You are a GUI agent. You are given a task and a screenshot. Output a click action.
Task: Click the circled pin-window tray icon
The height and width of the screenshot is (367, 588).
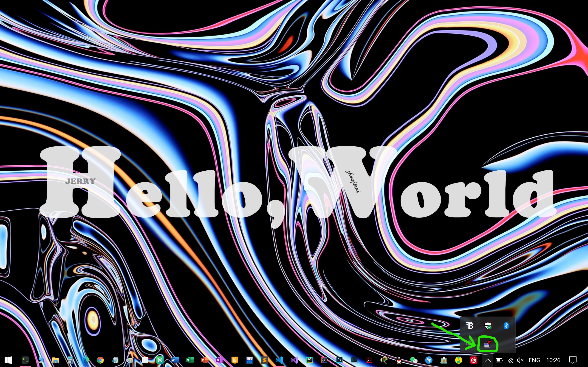pos(487,345)
